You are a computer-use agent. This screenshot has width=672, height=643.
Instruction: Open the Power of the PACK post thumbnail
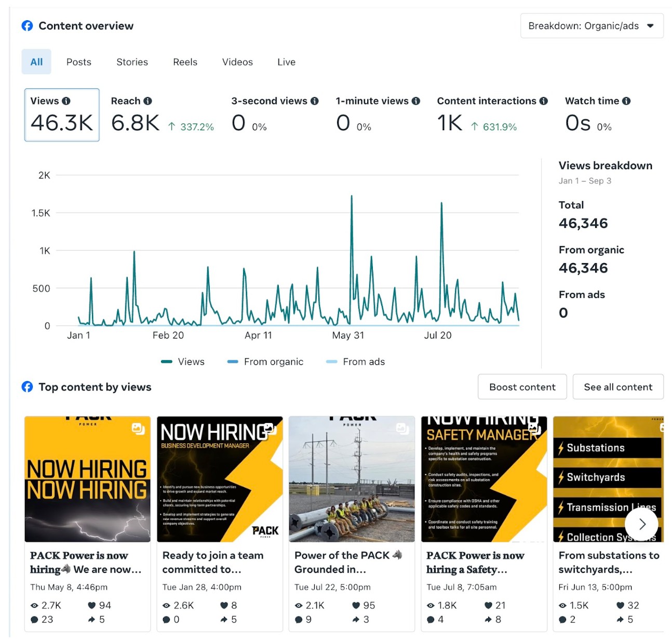click(x=352, y=479)
